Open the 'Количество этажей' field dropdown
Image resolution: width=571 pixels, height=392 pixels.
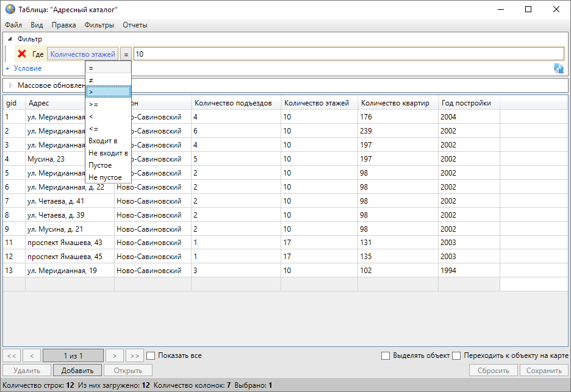[x=82, y=54]
